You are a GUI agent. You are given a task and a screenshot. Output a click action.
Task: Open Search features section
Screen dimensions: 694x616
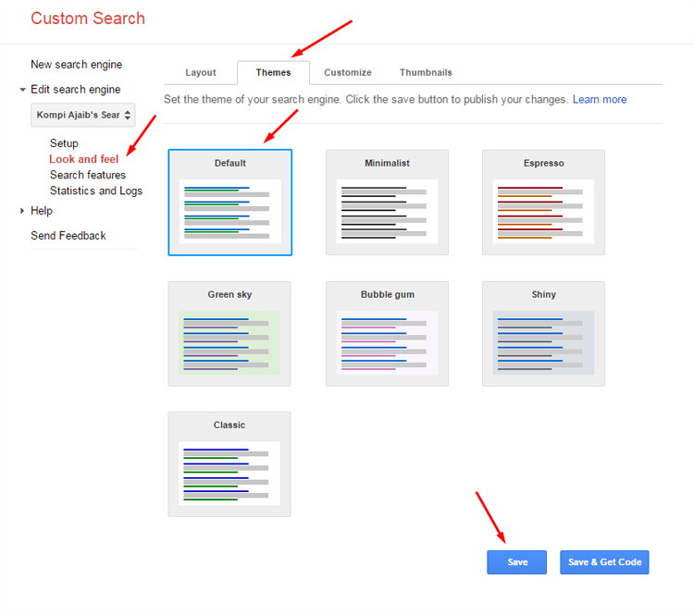click(88, 175)
